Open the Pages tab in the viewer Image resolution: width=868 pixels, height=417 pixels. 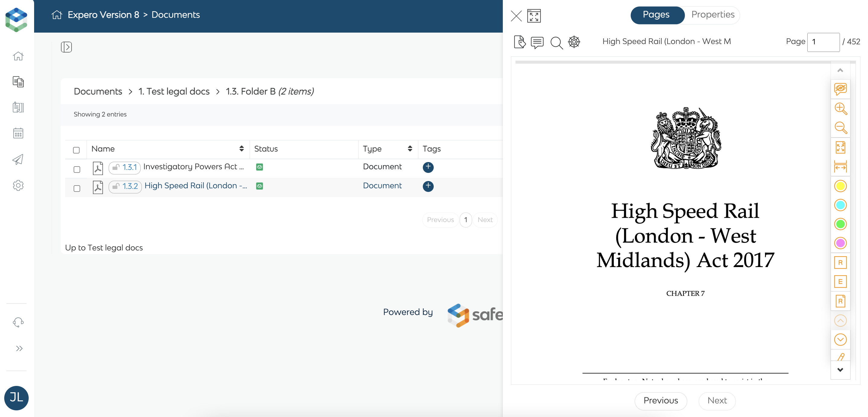656,15
